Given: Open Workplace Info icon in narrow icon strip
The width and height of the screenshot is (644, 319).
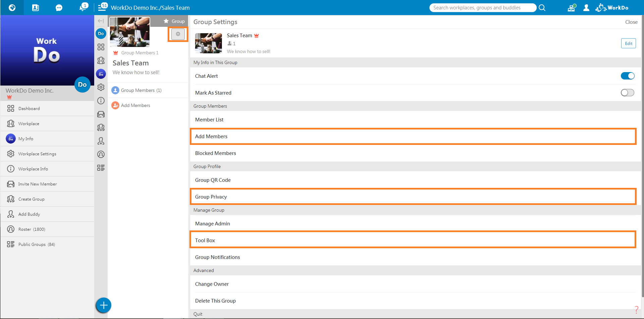Looking at the screenshot, I should [101, 101].
